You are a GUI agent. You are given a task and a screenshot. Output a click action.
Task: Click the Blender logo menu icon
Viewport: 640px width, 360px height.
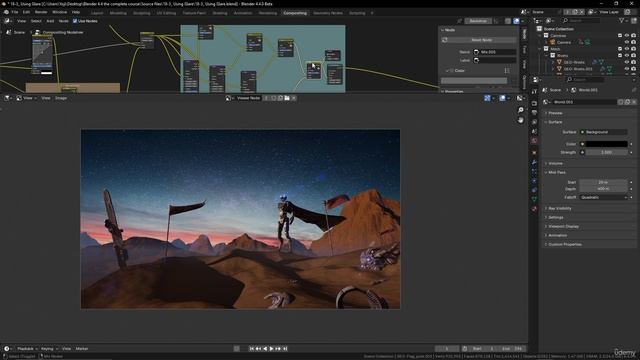tap(6, 12)
